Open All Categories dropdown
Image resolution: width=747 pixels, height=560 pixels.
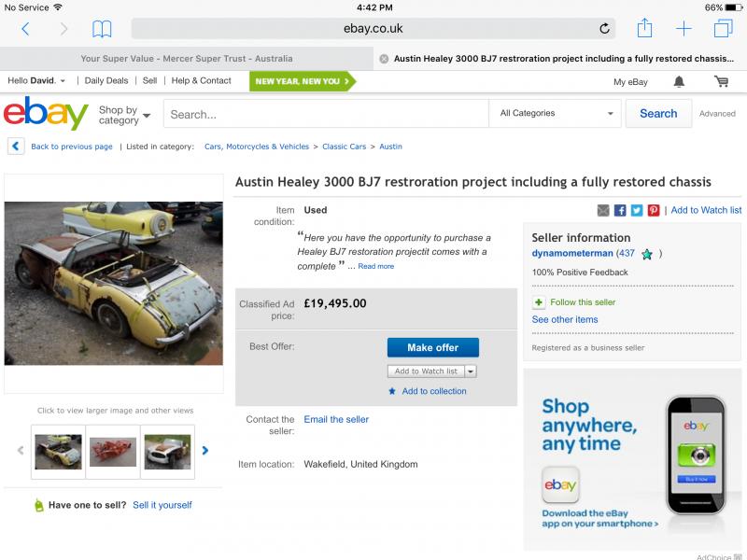pyautogui.click(x=556, y=113)
